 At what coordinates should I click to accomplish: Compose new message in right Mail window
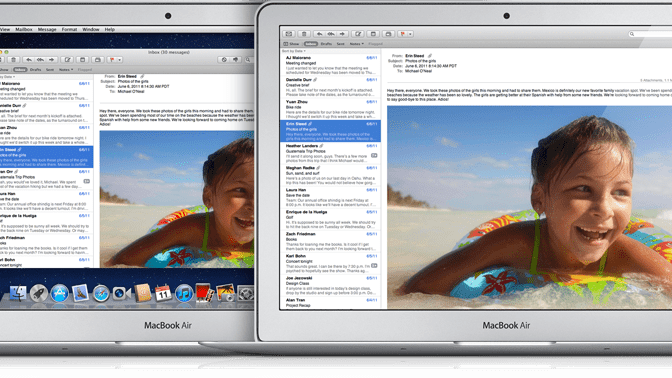[x=358, y=34]
